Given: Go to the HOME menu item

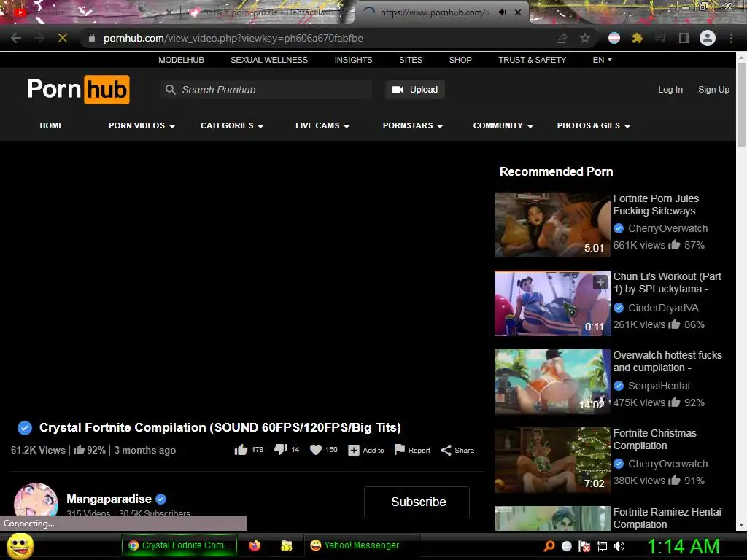Looking at the screenshot, I should (52, 125).
